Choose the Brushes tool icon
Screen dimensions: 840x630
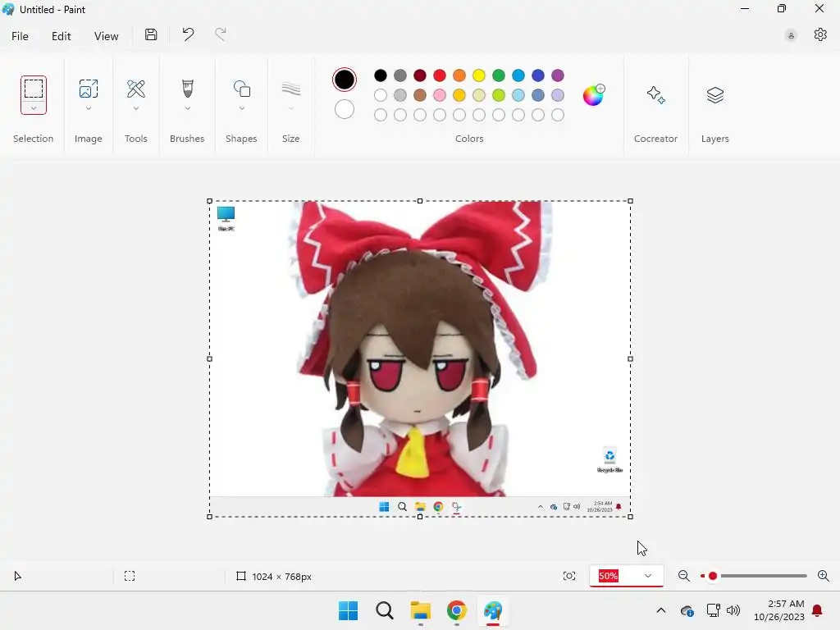tap(187, 89)
